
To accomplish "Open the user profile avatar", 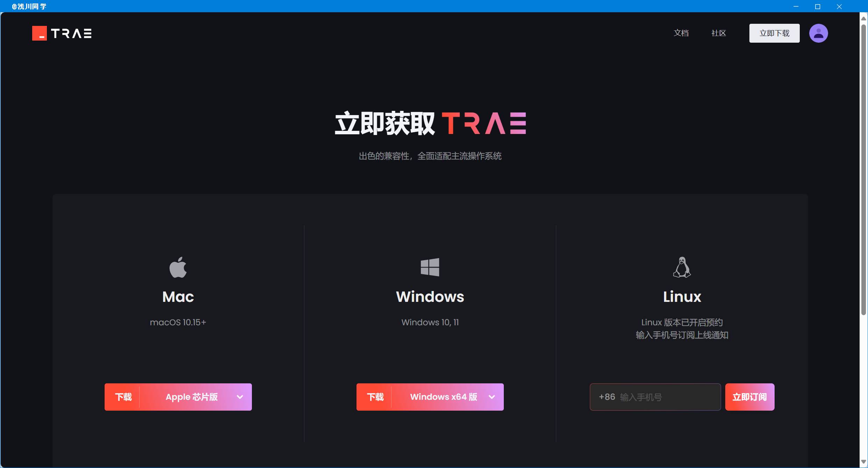I will pos(818,33).
